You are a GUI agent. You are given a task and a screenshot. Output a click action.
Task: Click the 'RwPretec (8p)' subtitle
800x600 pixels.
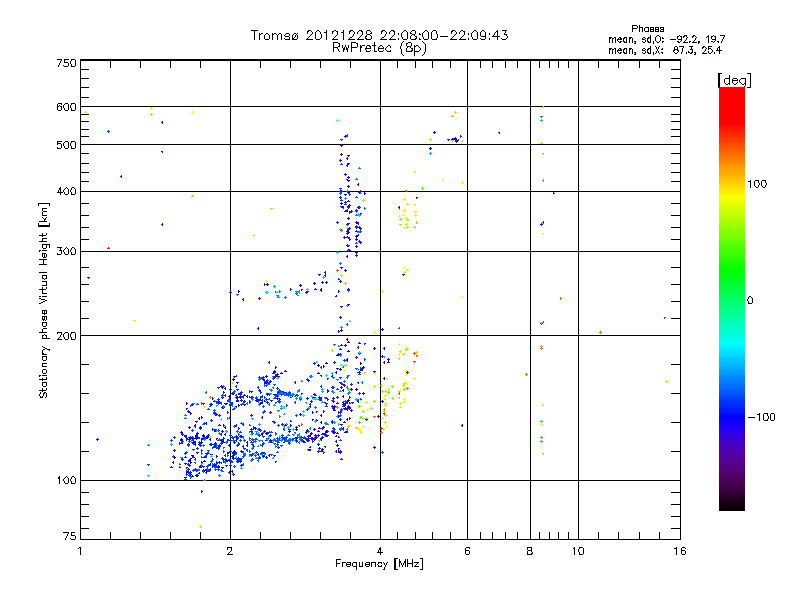tap(379, 48)
